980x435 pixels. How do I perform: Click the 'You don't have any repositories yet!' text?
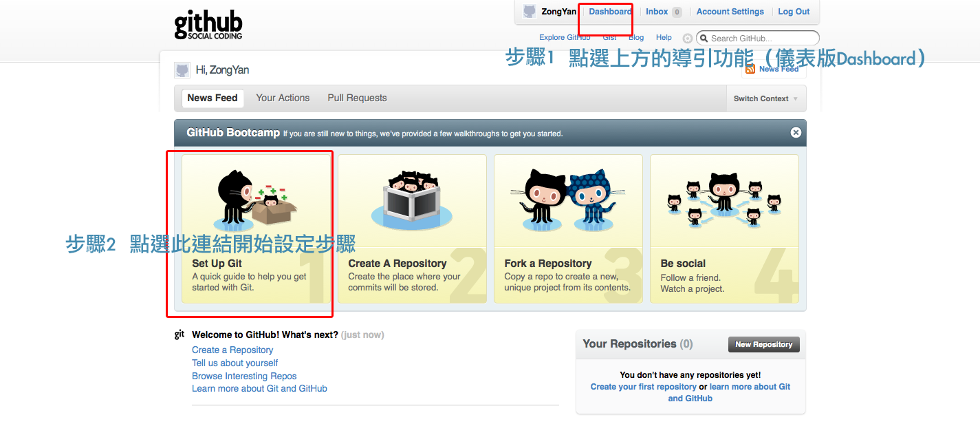[690, 375]
